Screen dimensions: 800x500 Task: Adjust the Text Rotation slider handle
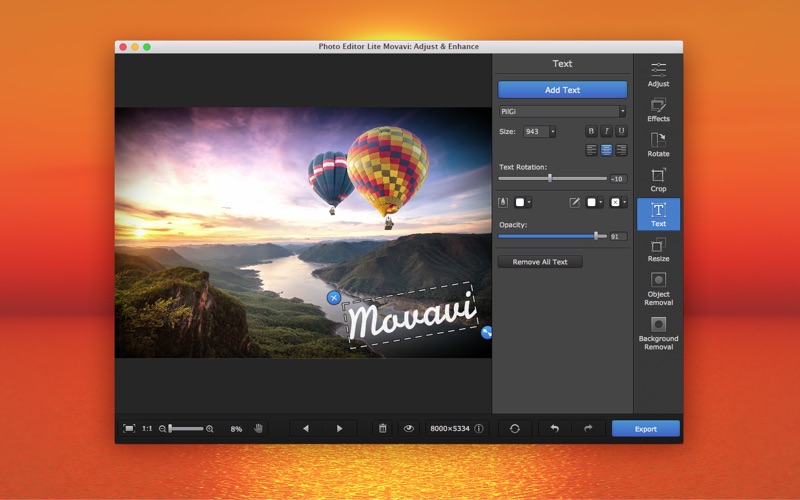pyautogui.click(x=549, y=178)
